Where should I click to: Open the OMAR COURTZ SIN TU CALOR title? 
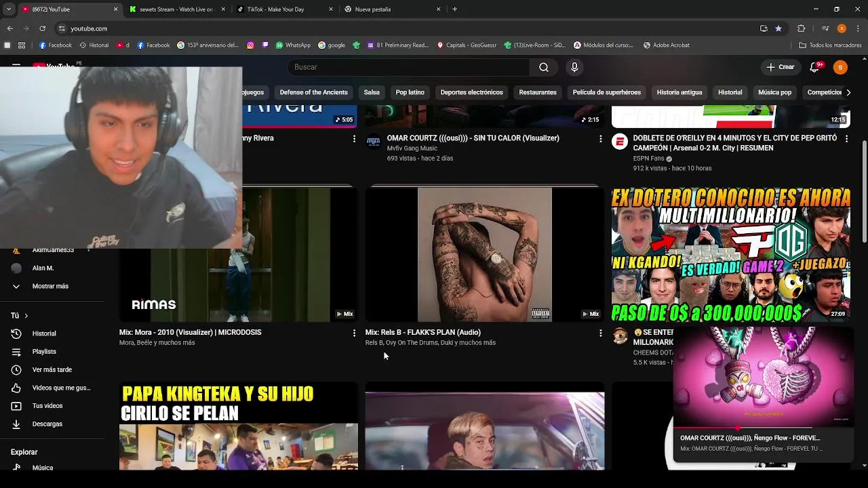coord(473,138)
